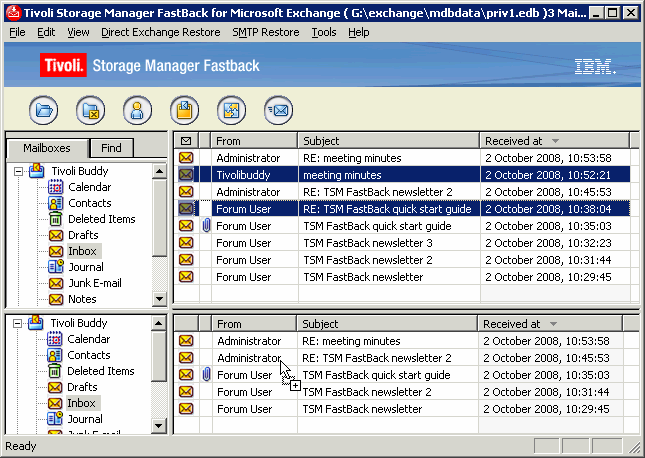Click Journal icon in upper mailbox tree
This screenshot has width=645, height=458.
point(56,267)
